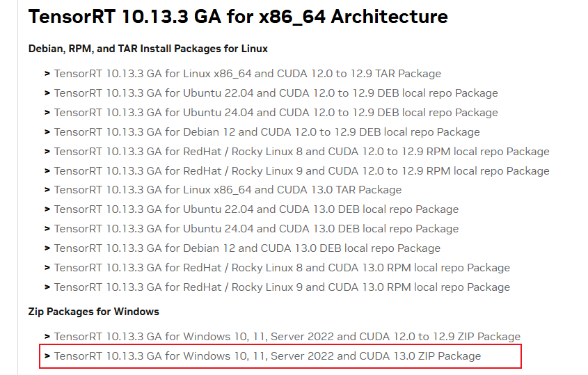Open Rocky Linux 8 CUDA 13.0 RPM link
The width and height of the screenshot is (588, 375).
(282, 268)
